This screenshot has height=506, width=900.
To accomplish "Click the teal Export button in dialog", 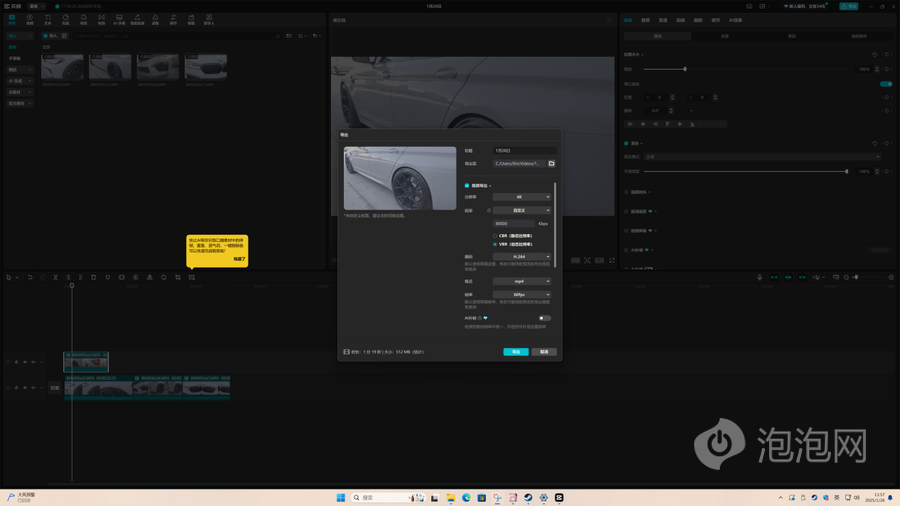I will click(x=515, y=352).
